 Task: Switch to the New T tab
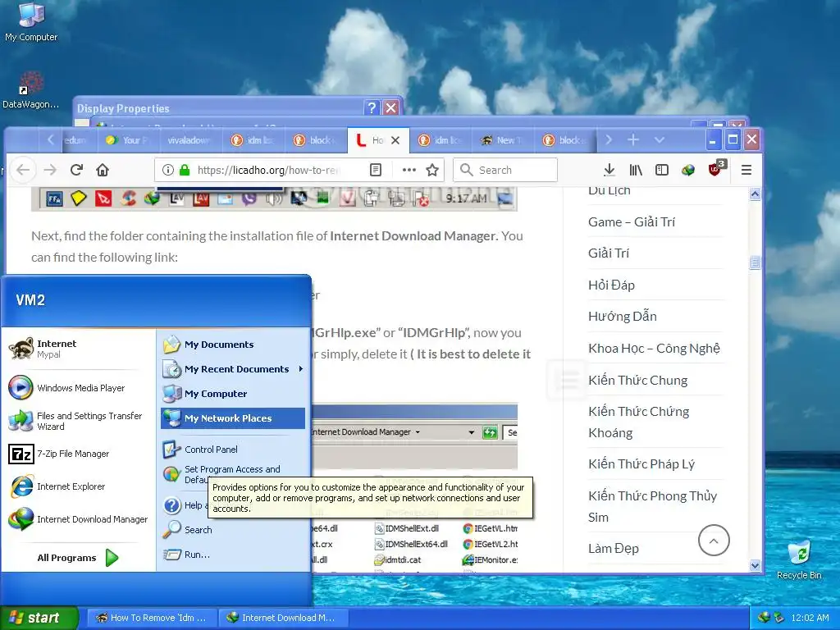coord(501,140)
